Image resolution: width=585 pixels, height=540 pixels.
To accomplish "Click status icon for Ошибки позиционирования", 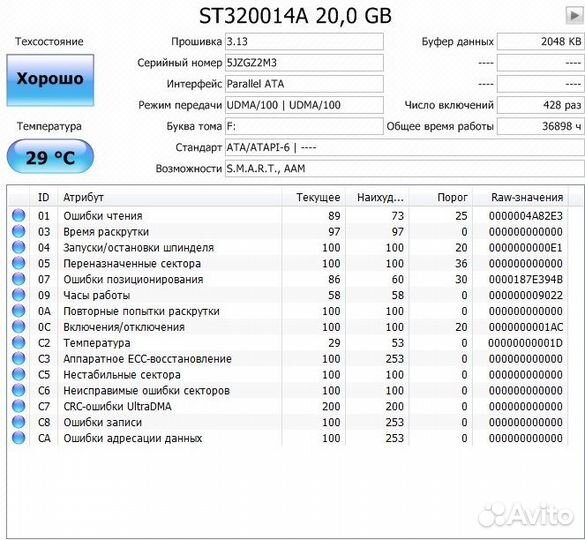I will (18, 279).
